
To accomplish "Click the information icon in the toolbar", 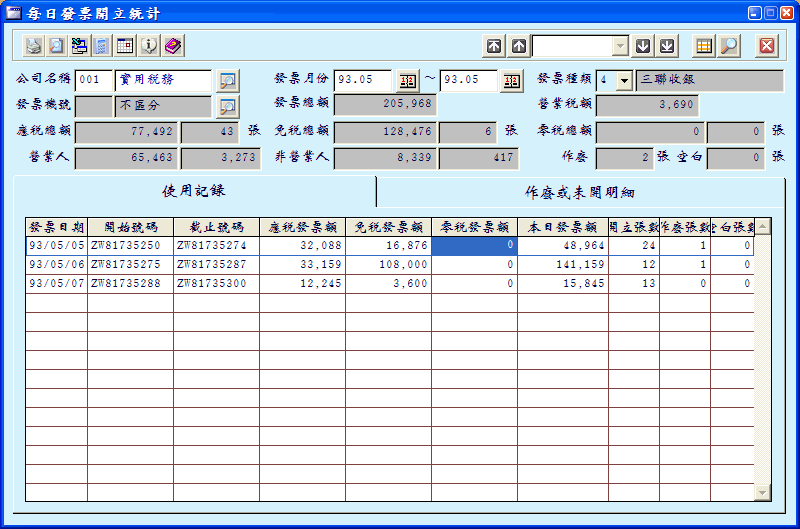I will [x=149, y=46].
